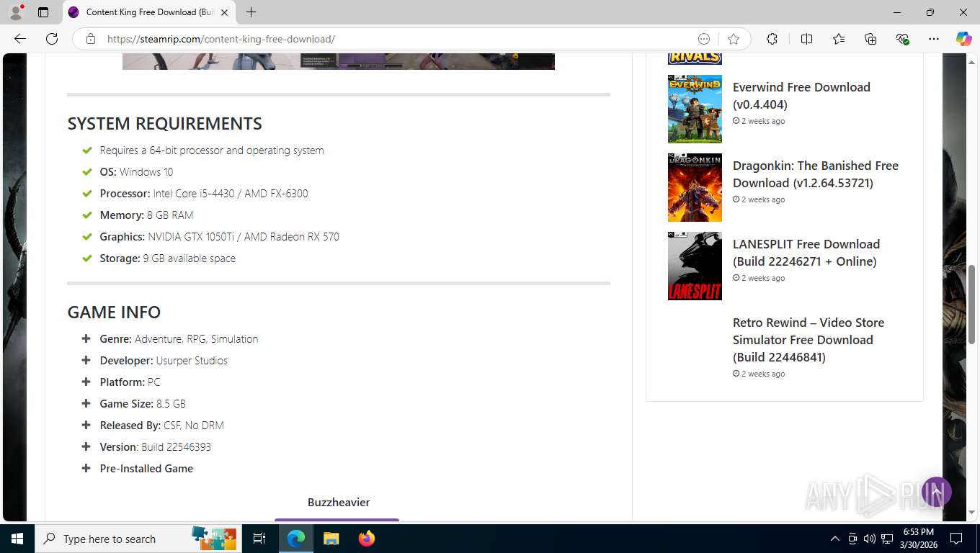The image size is (980, 553).
Task: Click the 'Game Size: 8.5 GB' line
Action: coord(143,403)
